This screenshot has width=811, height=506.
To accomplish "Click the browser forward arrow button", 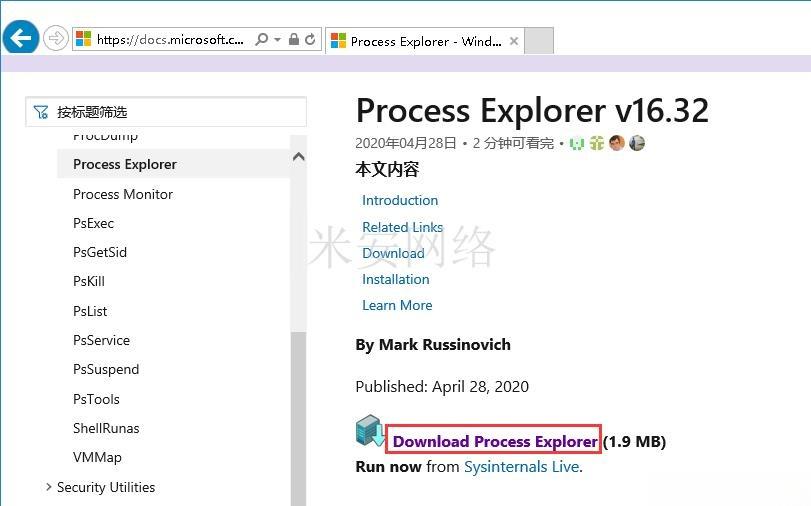I will 55,39.
